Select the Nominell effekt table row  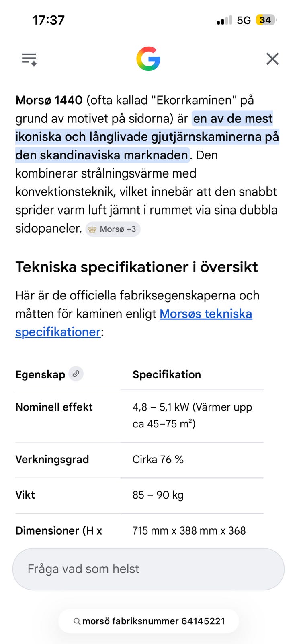[x=139, y=416]
